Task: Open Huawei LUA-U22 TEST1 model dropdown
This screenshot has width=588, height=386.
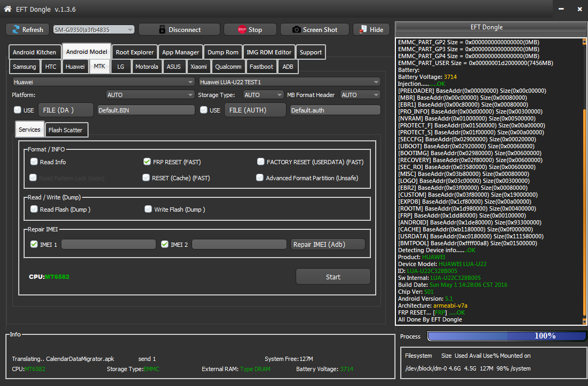Action: tap(289, 82)
